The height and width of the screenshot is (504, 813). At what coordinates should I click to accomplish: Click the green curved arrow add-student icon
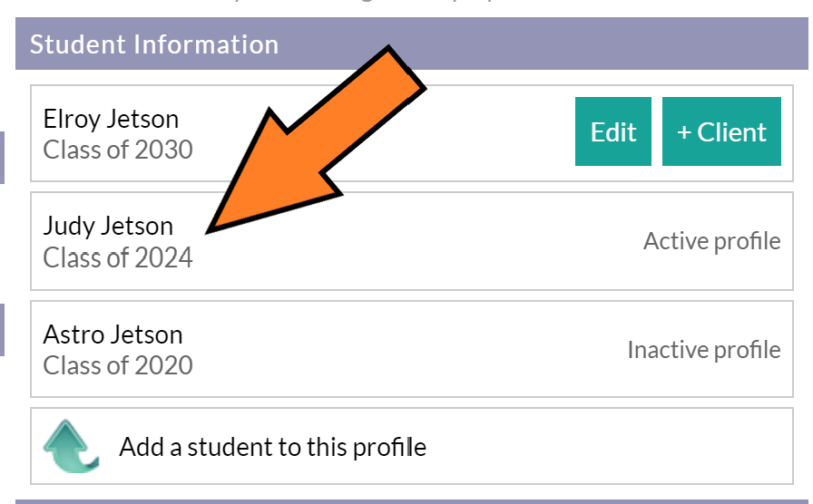pos(71,447)
